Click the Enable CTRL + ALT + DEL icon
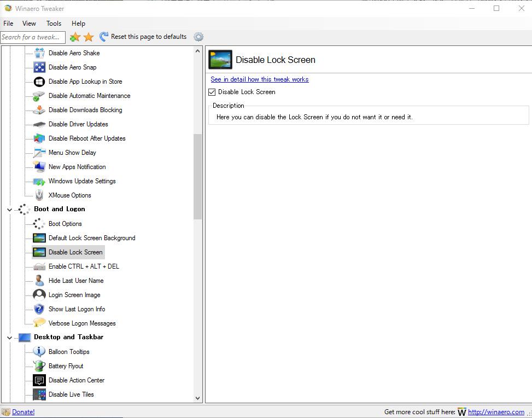 [39, 266]
